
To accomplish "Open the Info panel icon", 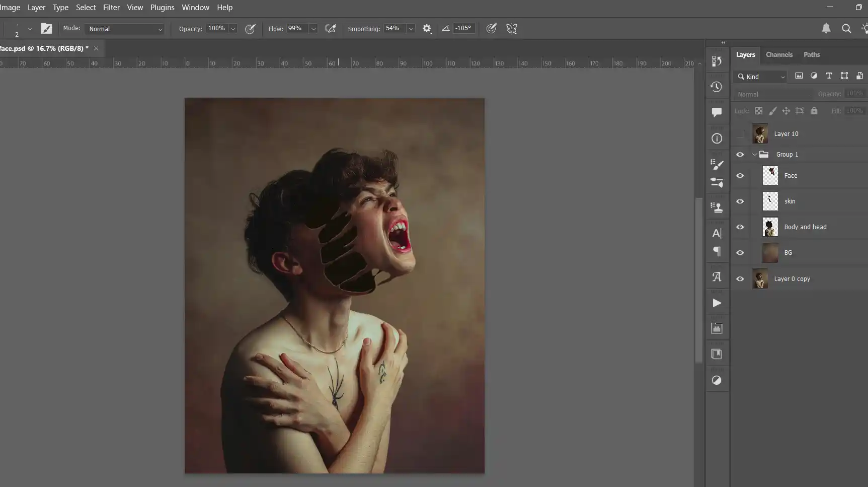I will (x=717, y=138).
